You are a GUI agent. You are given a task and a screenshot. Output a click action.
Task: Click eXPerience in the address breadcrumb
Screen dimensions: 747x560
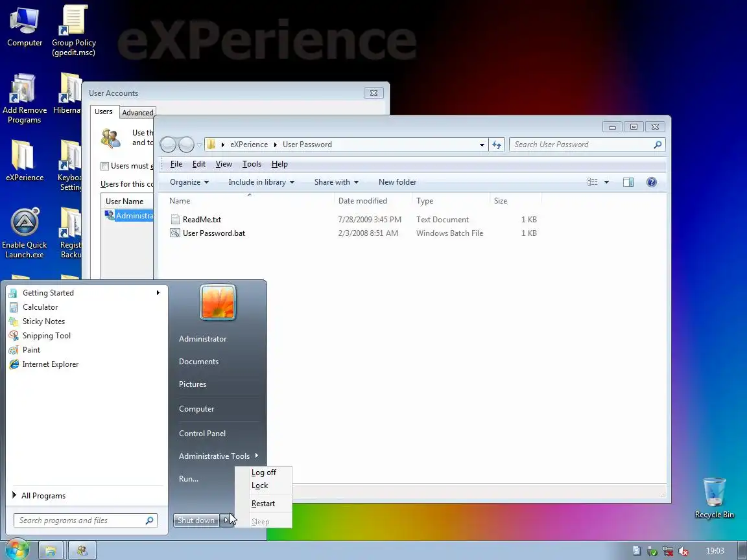[x=249, y=145]
